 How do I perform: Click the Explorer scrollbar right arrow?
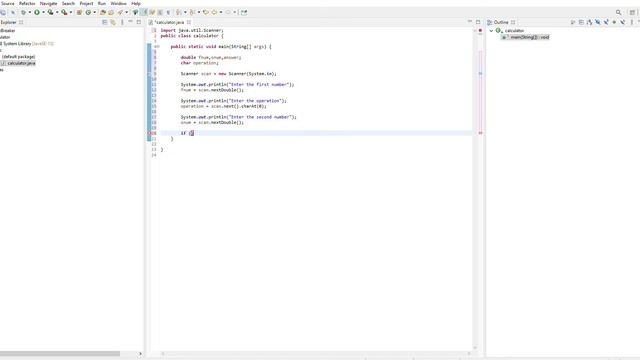click(140, 354)
